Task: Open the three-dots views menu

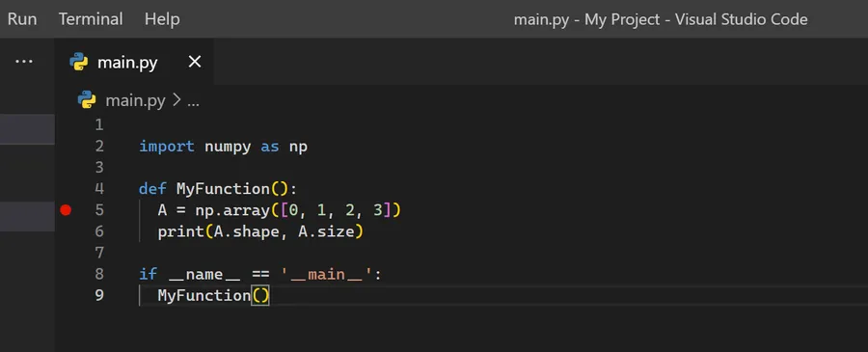Action: click(24, 62)
